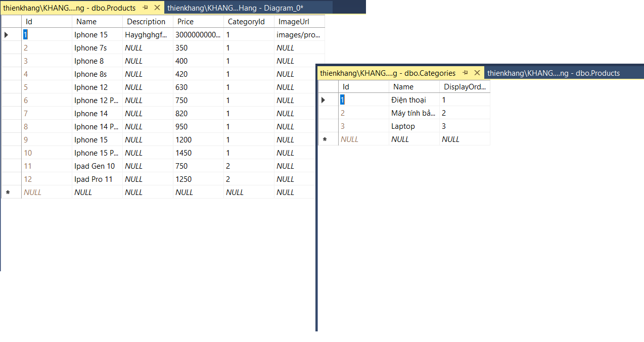Click the NULL Name cell in Categories new row
The height and width of the screenshot is (342, 644).
(414, 139)
